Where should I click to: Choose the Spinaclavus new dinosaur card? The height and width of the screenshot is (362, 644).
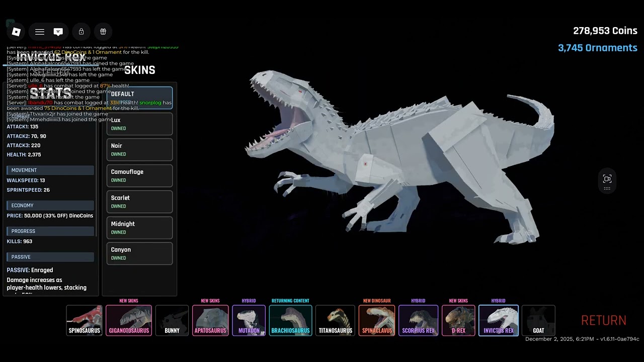pos(377,320)
